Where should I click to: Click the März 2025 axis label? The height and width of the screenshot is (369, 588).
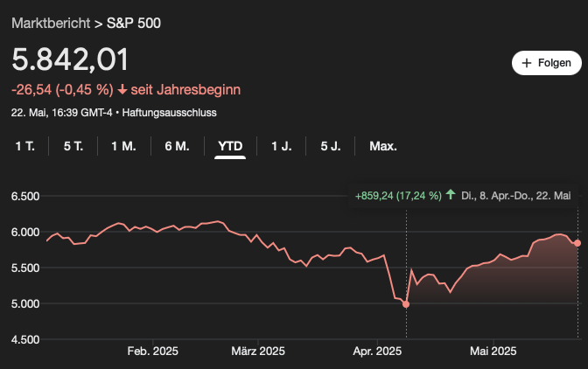coord(258,351)
